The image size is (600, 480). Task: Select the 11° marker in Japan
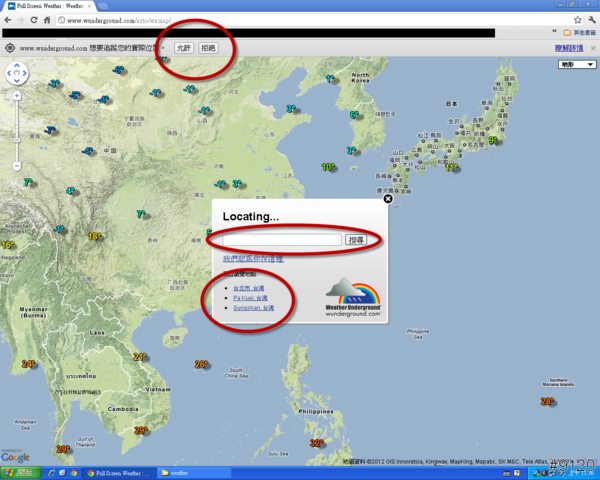451,167
